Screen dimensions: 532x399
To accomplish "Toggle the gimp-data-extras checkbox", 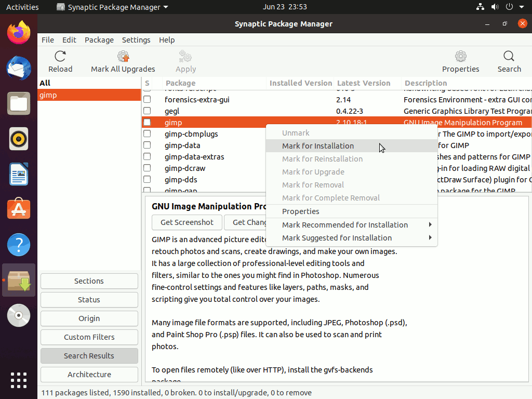I will [x=147, y=156].
